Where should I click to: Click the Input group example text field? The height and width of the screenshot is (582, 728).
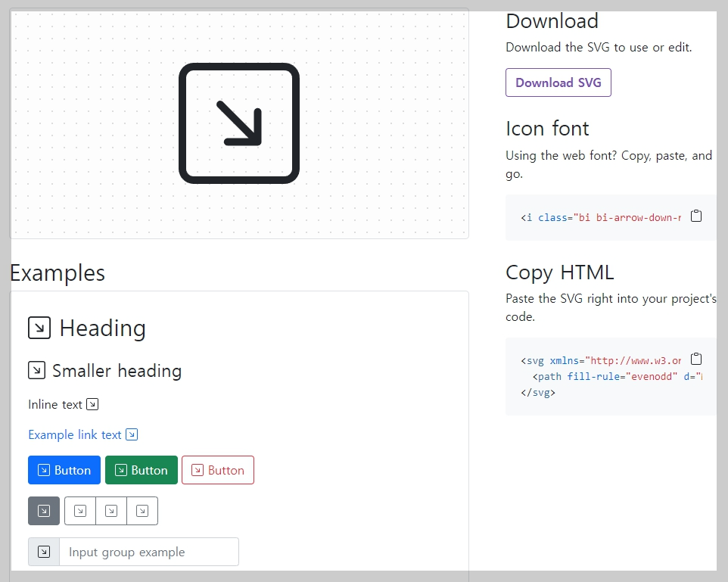[x=149, y=552]
